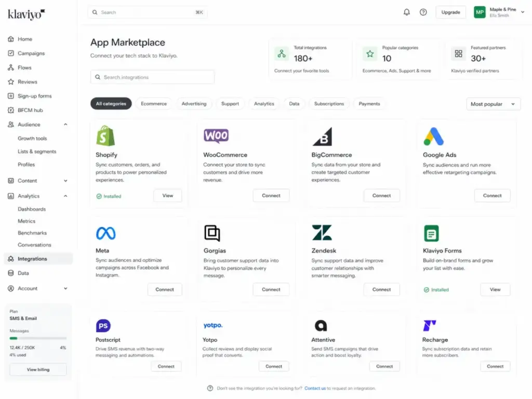532x399 pixels.
Task: Click the Shopify logo
Action: point(105,136)
